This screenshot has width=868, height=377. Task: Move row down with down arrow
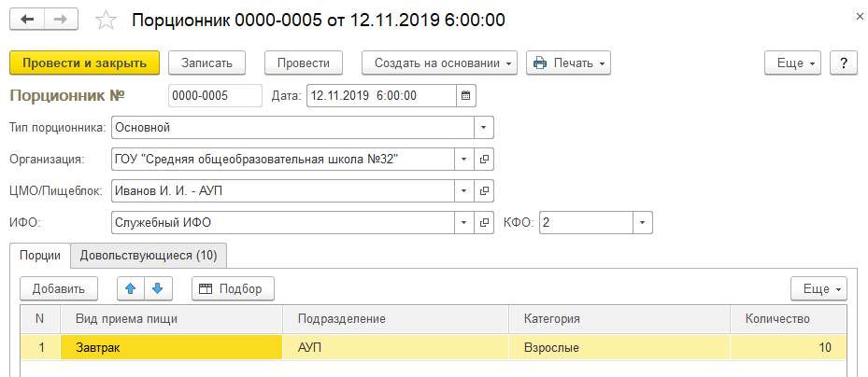click(x=158, y=288)
